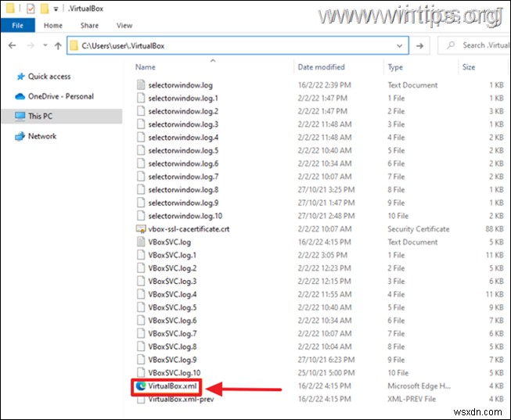Select file selectorwindow.log.8
Viewport: 511px width, 420px height.
tap(183, 189)
